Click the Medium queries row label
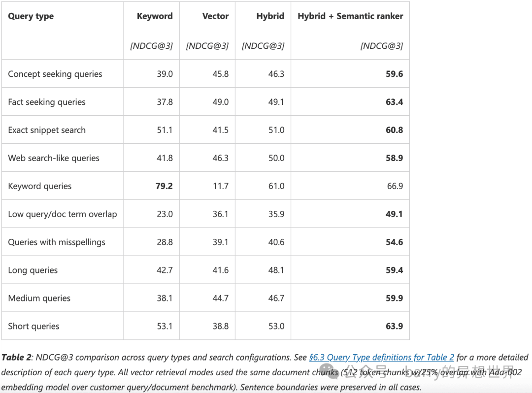The width and height of the screenshot is (532, 393). pos(39,298)
